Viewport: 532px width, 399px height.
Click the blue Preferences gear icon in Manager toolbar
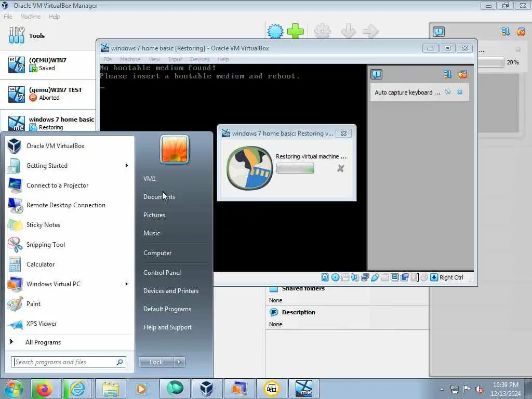pos(275,31)
